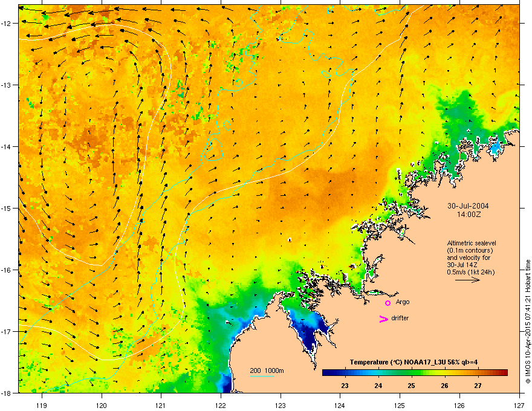Click the 14:00Z time label
This screenshot has height=411, width=532.
pos(469,215)
